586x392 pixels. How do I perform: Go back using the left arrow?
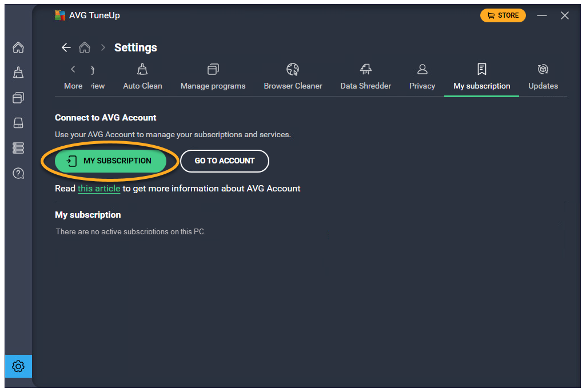(x=66, y=47)
